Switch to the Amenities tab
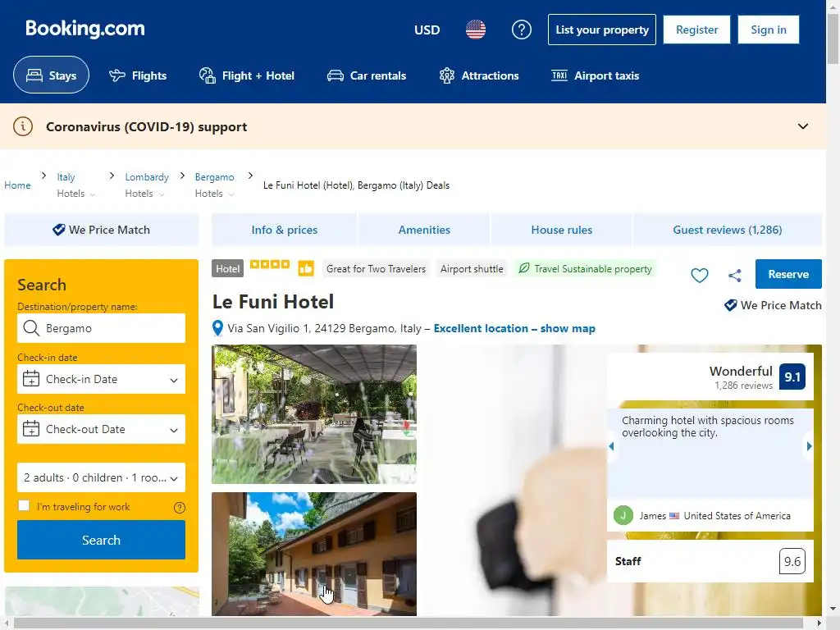Screen dimensions: 840x630 click(x=424, y=230)
